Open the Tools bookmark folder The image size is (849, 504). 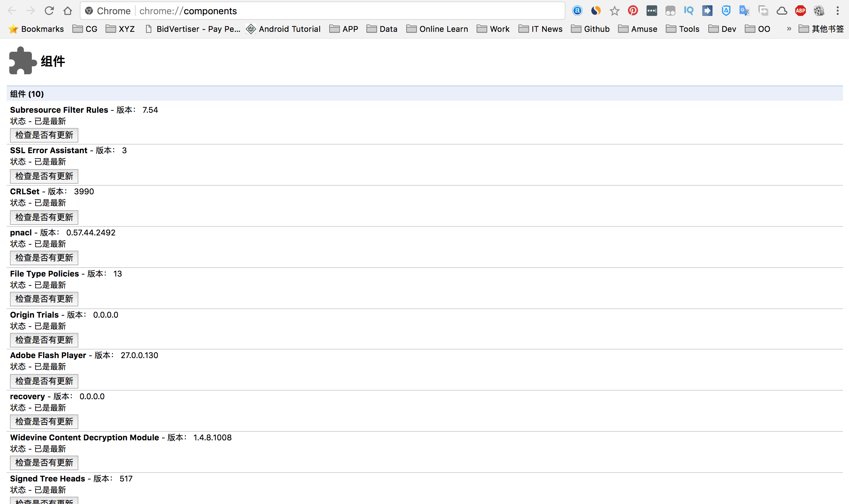(683, 29)
